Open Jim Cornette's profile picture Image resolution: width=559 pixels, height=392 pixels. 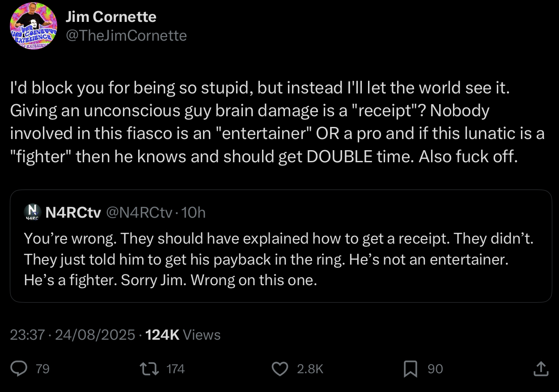(x=34, y=26)
